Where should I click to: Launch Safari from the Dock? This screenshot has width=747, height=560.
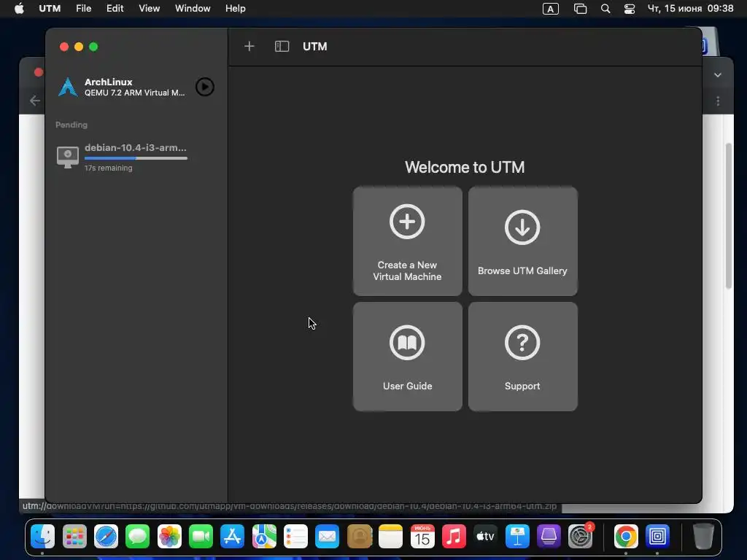pos(106,537)
